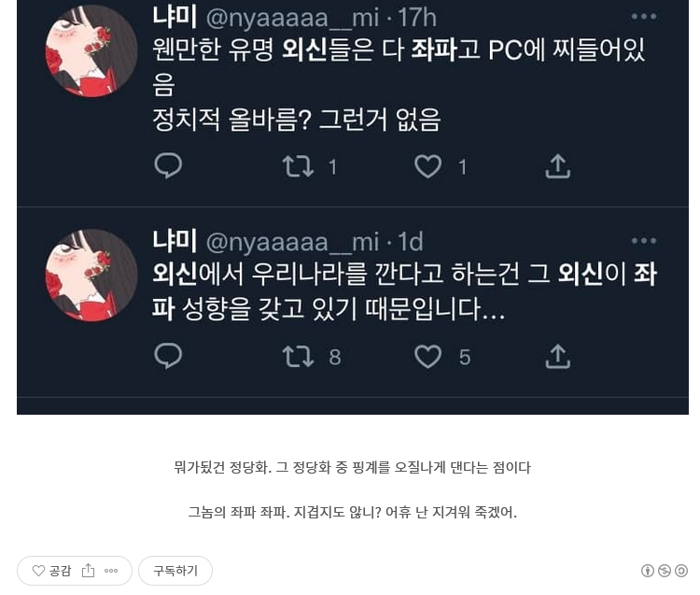Toggle the heart on the tweet with 5 likes

tap(427, 357)
